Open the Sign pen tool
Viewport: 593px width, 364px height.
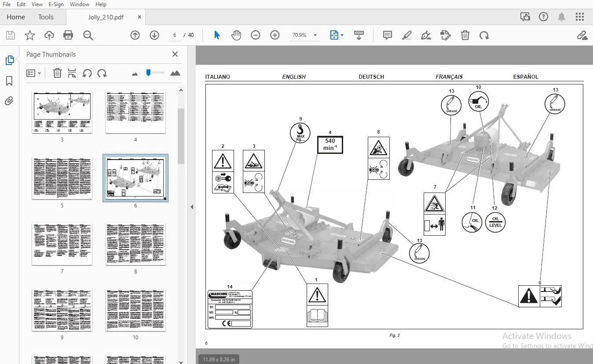click(426, 35)
